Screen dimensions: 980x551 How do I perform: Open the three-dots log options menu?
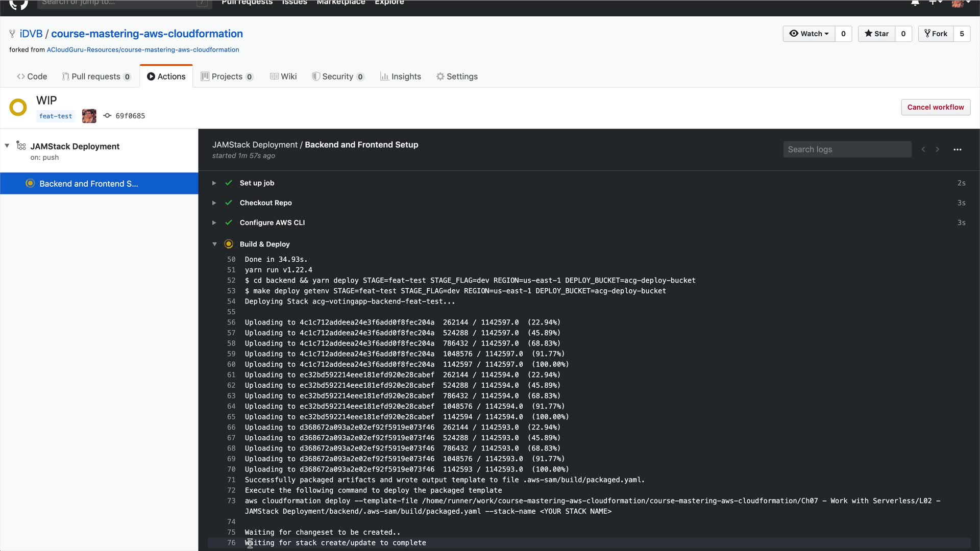pos(957,149)
